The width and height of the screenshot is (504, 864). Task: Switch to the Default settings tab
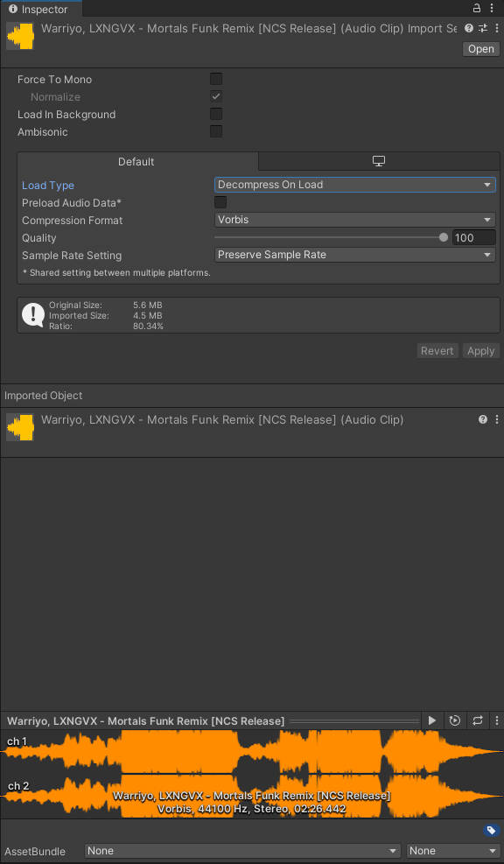click(136, 161)
